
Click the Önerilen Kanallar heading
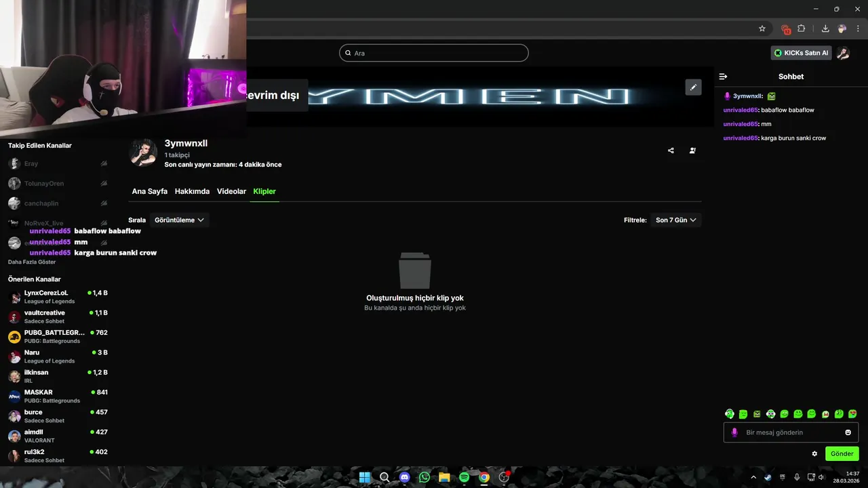point(35,279)
